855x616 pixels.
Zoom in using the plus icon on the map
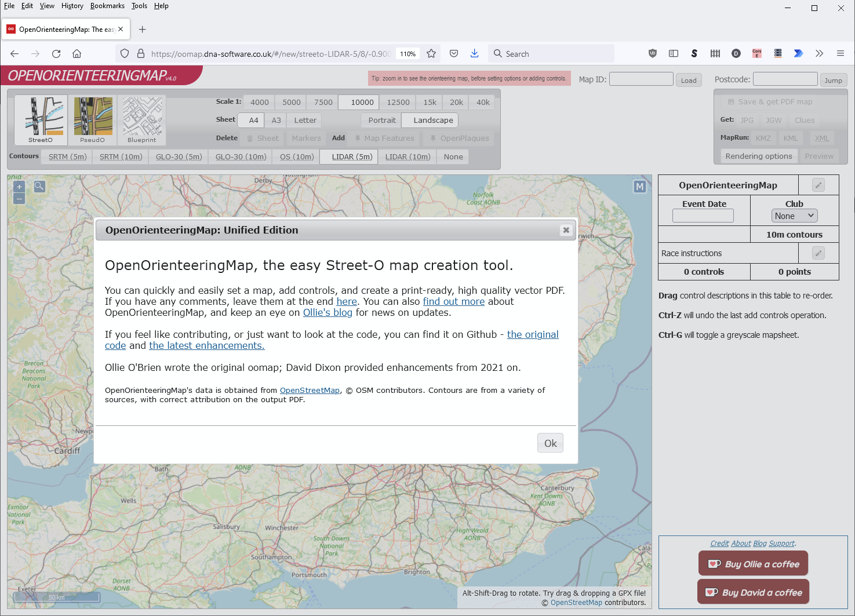(x=19, y=186)
